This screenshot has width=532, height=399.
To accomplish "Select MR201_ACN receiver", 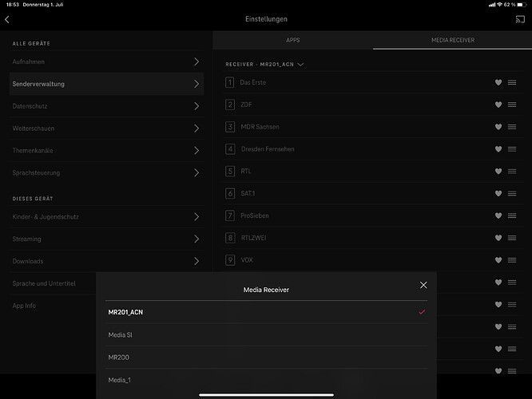I will pyautogui.click(x=266, y=312).
